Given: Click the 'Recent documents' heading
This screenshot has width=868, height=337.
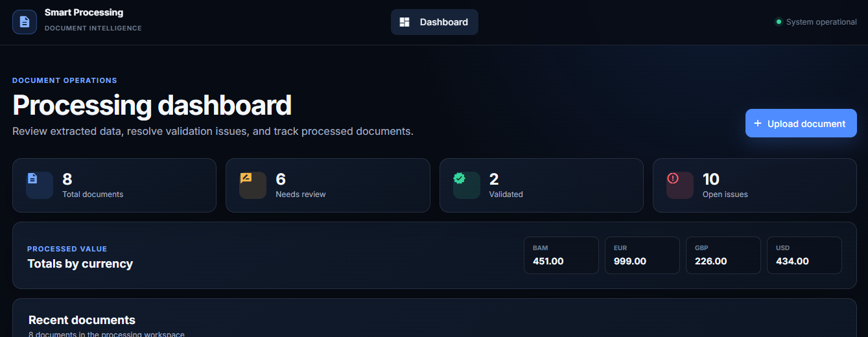Looking at the screenshot, I should (82, 320).
